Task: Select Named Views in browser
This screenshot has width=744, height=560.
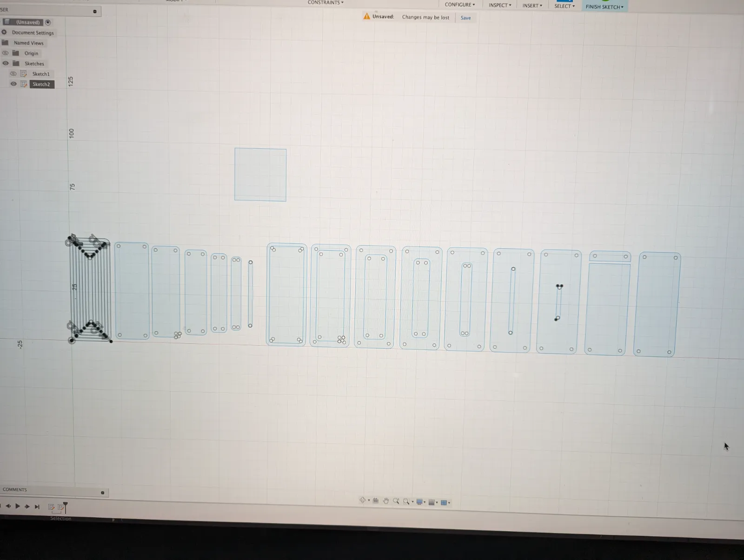Action: click(28, 43)
